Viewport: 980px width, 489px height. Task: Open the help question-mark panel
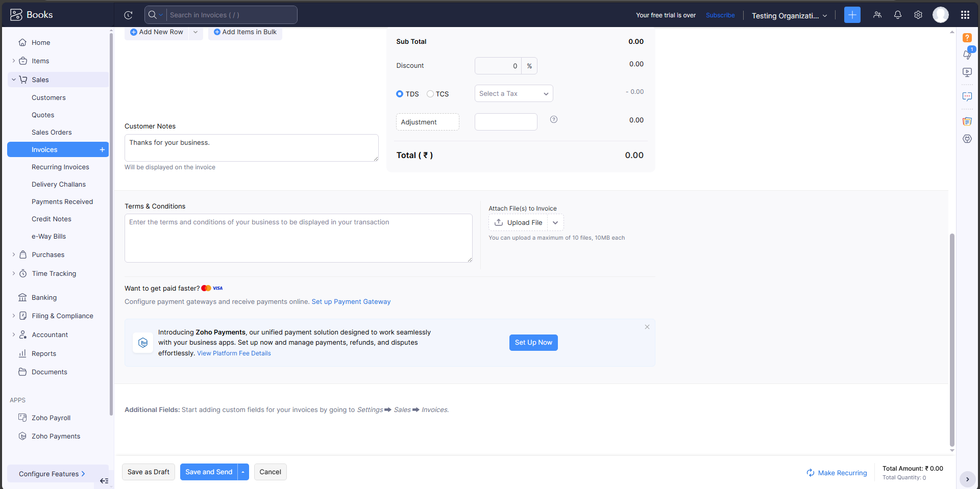click(967, 38)
